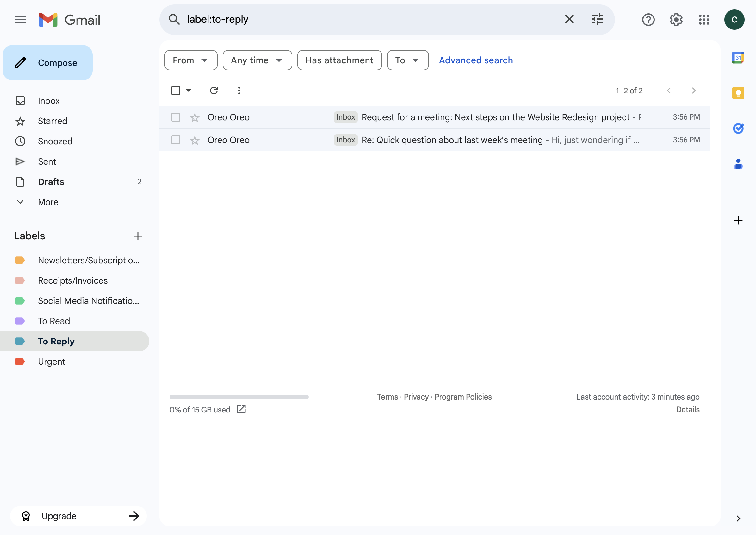Image resolution: width=756 pixels, height=535 pixels.
Task: Check the Quick question email checkbox
Action: [176, 140]
